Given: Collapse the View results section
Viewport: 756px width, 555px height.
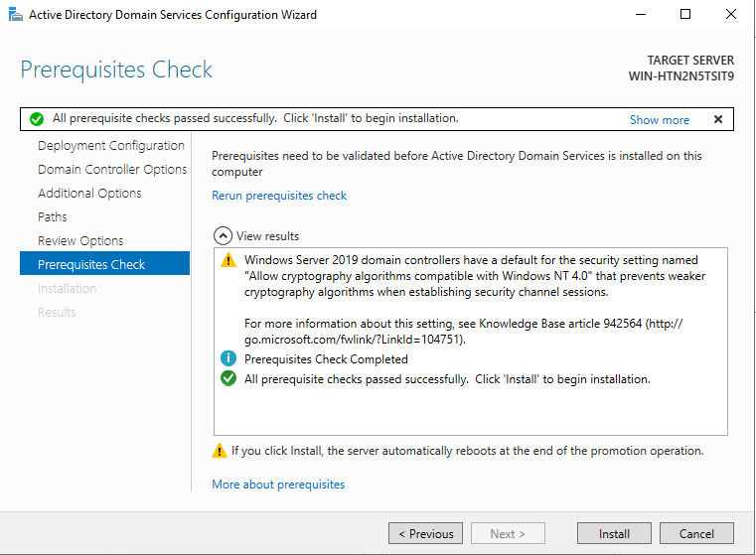Looking at the screenshot, I should pos(223,236).
